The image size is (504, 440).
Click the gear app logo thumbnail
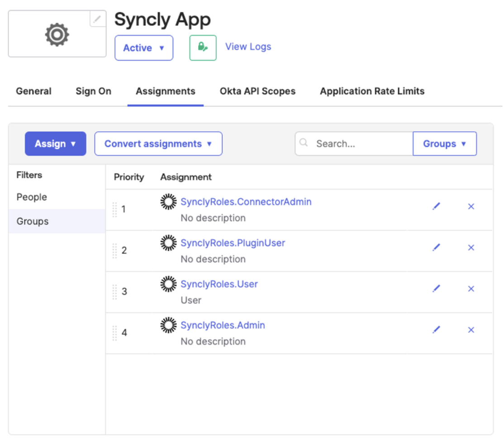coord(57,34)
